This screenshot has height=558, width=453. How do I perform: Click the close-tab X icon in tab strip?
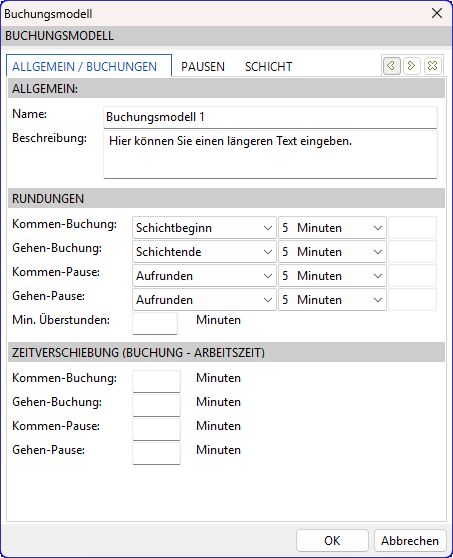[433, 66]
